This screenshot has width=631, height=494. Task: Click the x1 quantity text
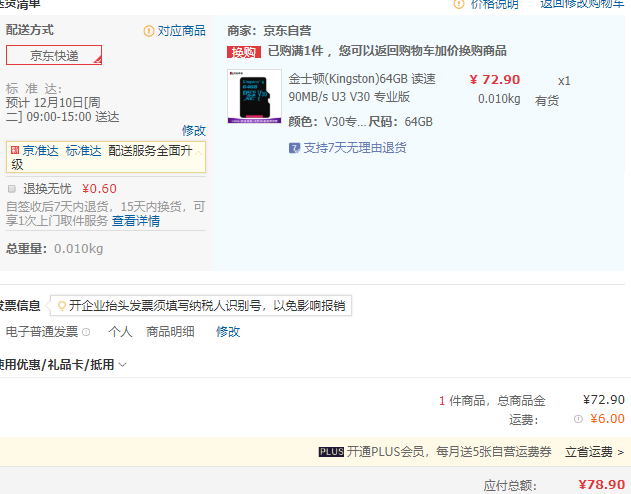(x=564, y=81)
